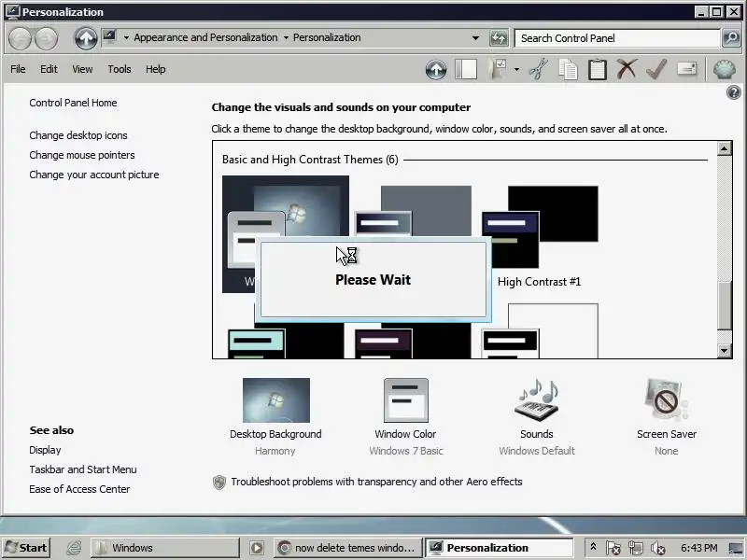Screen dimensions: 747x560
Task: Click the scissors Cut icon
Action: click(x=539, y=69)
